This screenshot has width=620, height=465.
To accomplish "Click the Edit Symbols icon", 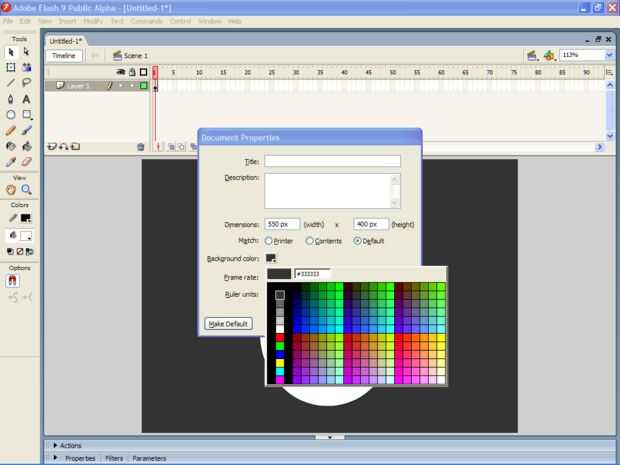I will 549,56.
